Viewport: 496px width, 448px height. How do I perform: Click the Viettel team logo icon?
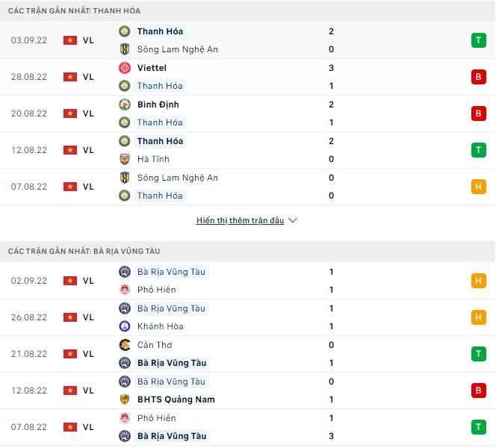125,68
